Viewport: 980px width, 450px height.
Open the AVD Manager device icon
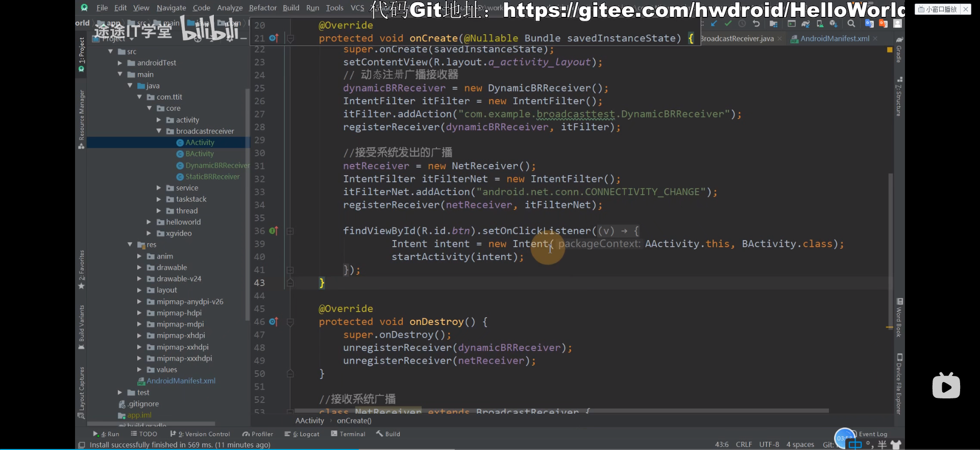pyautogui.click(x=820, y=23)
